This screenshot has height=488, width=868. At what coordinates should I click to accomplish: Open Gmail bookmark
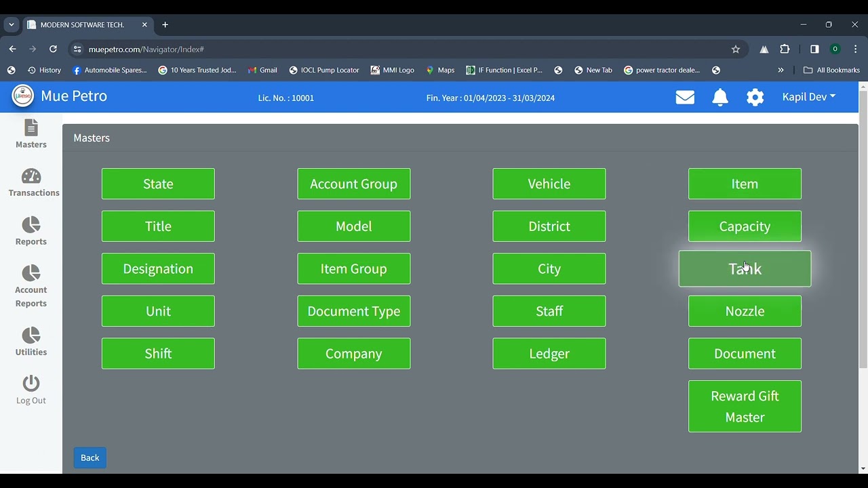(262, 70)
